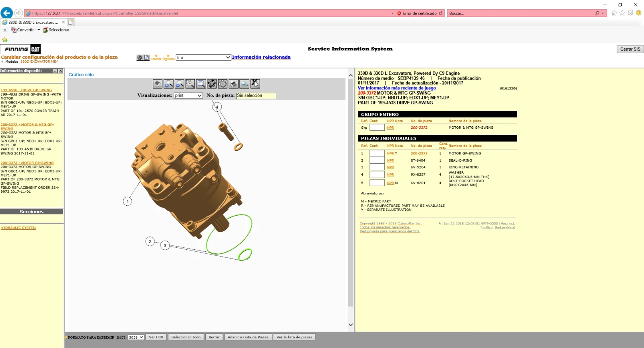
Task: Open the SMCS 5058 dropdown
Action: [136, 338]
